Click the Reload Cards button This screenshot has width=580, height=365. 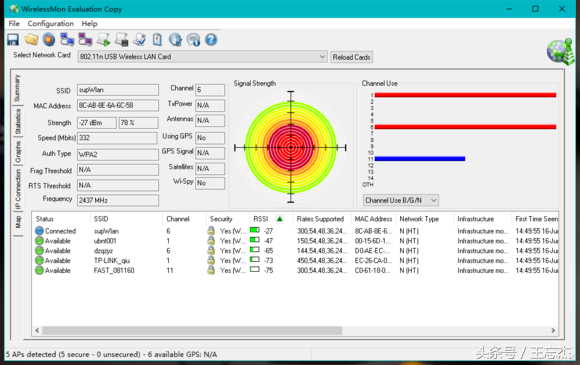pos(351,57)
